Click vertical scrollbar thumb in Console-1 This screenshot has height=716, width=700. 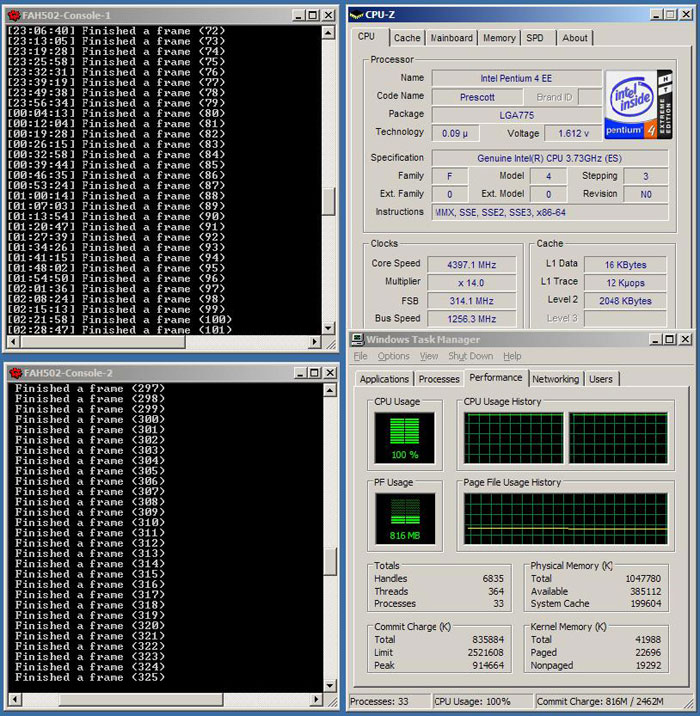tap(328, 201)
